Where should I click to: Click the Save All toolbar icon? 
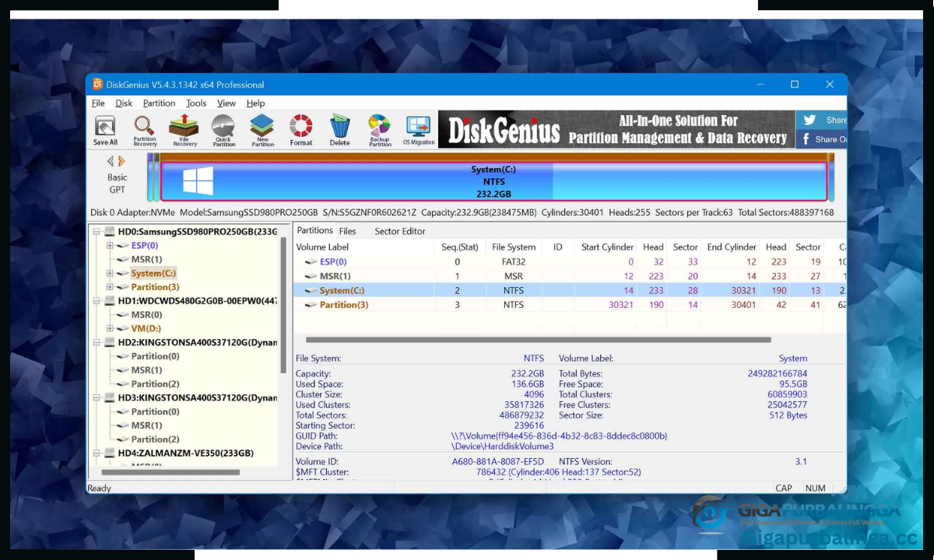[x=105, y=130]
